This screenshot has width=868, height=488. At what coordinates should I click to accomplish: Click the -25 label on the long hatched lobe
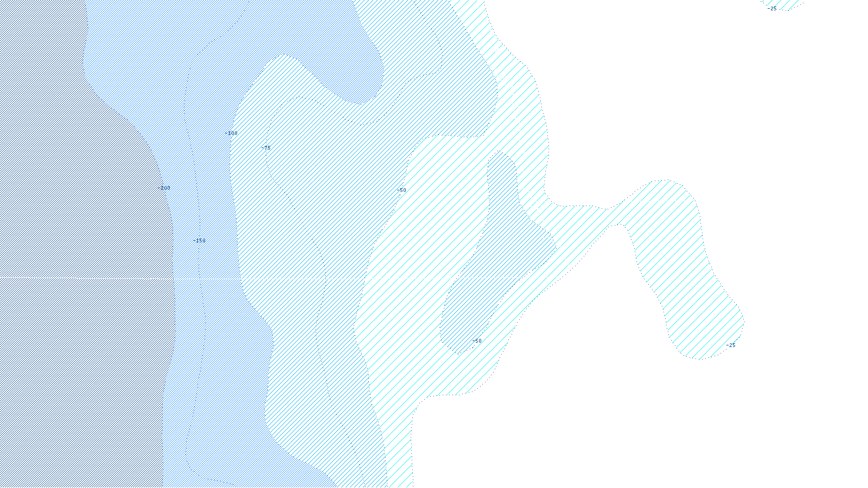[731, 345]
